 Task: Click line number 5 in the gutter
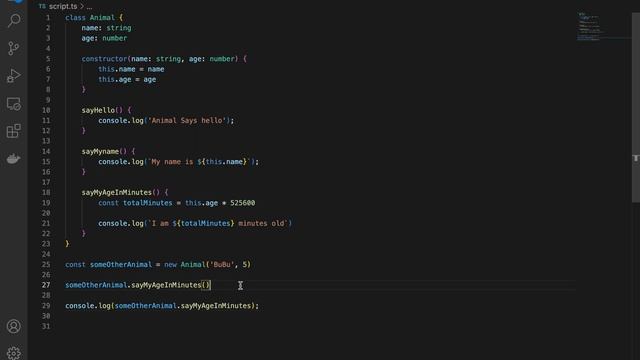click(x=48, y=59)
